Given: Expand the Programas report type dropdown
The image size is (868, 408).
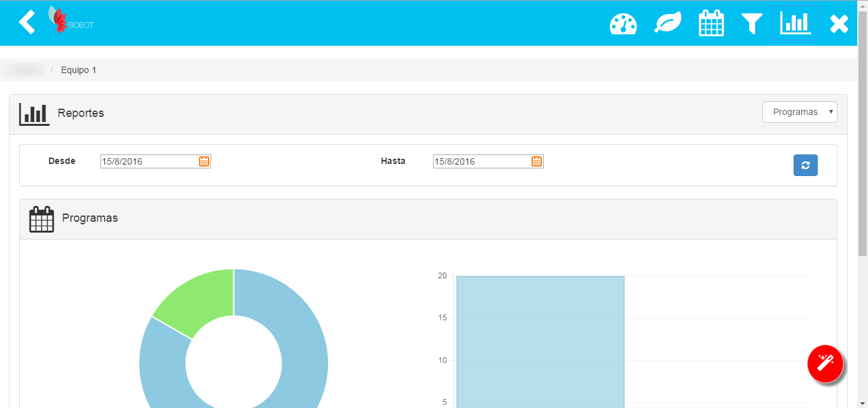Looking at the screenshot, I should click(x=799, y=112).
